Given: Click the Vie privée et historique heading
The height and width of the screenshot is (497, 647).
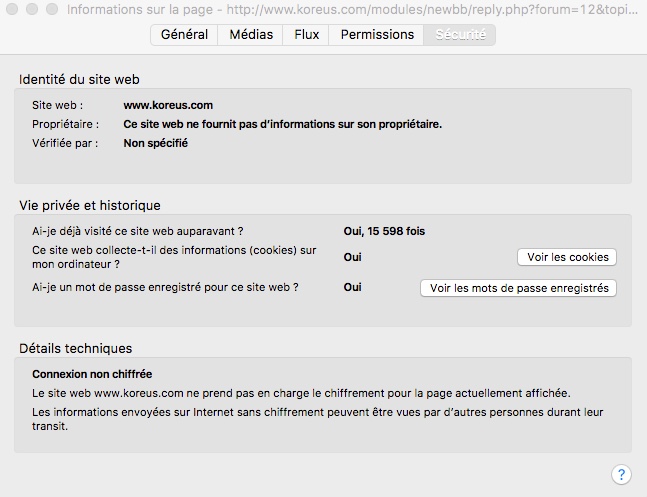Looking at the screenshot, I should point(90,205).
